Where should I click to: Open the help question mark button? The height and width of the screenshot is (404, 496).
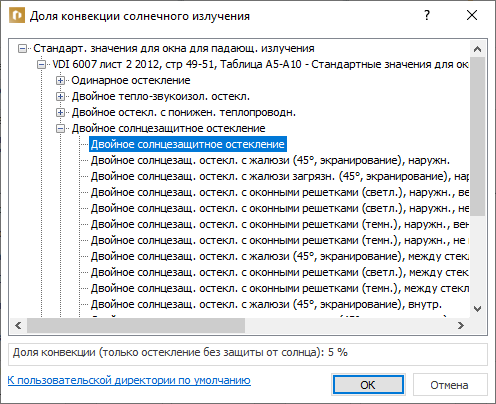(427, 15)
